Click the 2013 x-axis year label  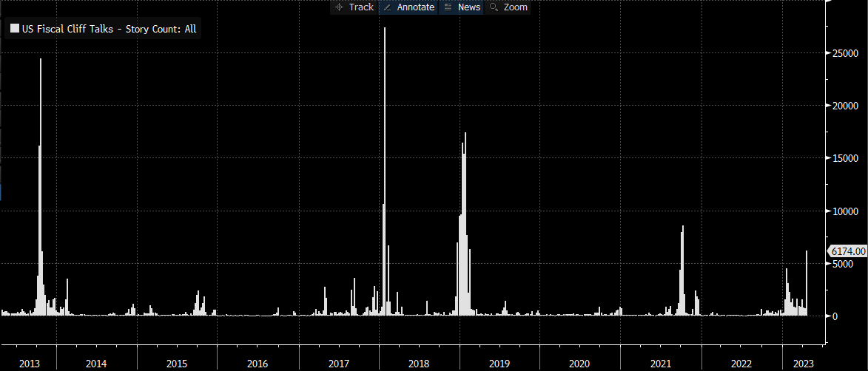29,364
